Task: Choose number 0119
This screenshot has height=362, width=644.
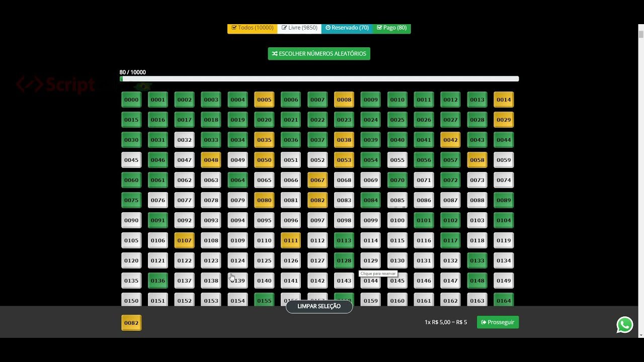Action: click(504, 240)
